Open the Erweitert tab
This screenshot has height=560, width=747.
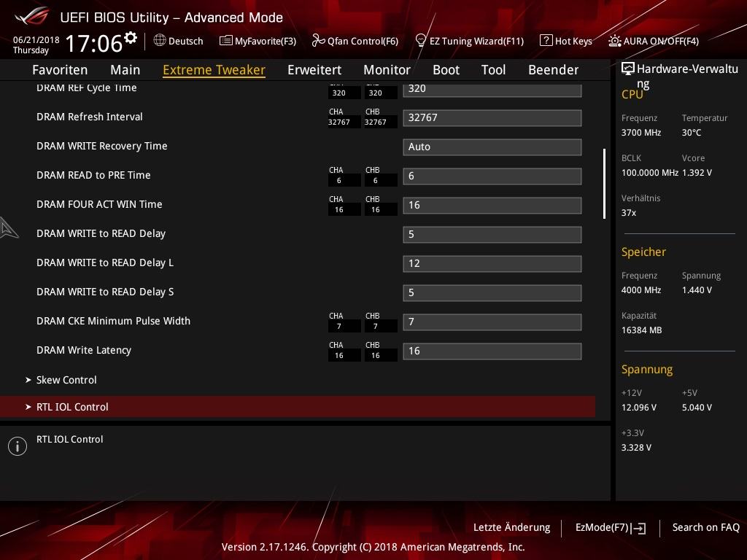click(x=314, y=70)
